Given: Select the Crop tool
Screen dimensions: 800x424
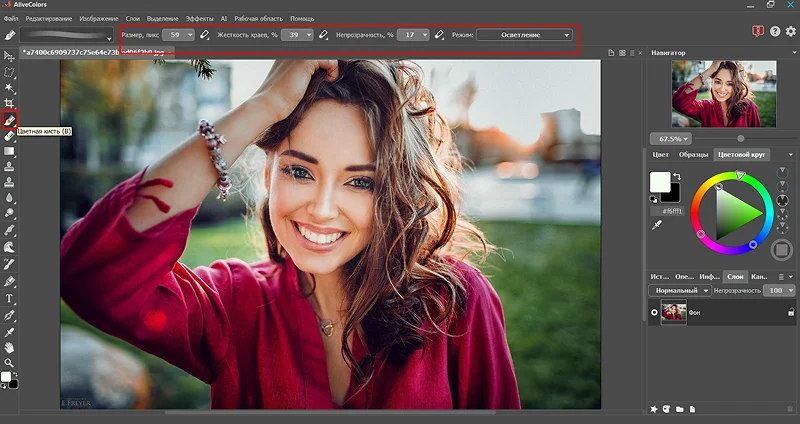Looking at the screenshot, I should [x=9, y=103].
